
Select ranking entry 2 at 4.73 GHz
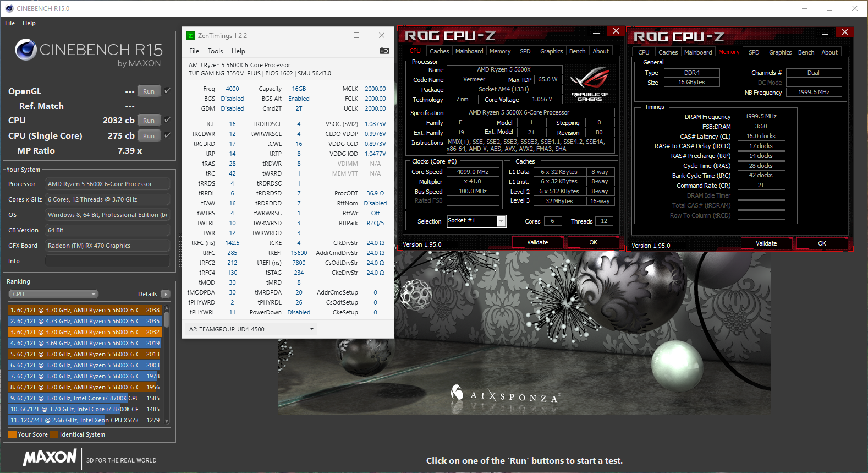click(x=85, y=321)
